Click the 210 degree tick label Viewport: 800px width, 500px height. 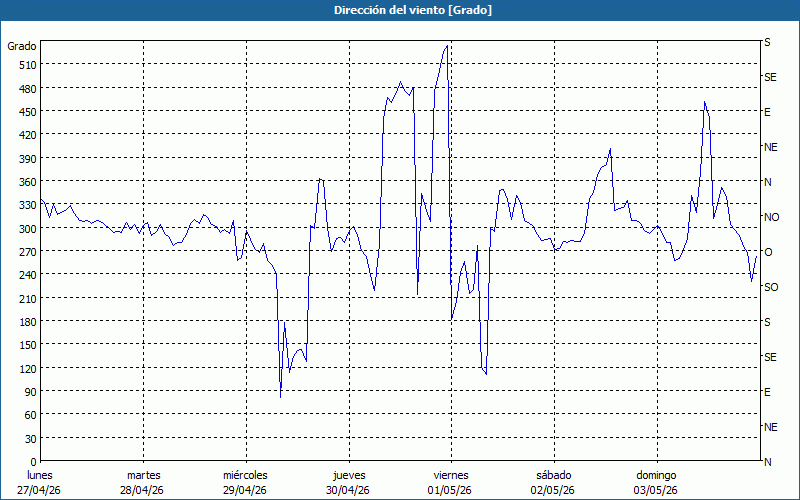click(27, 298)
